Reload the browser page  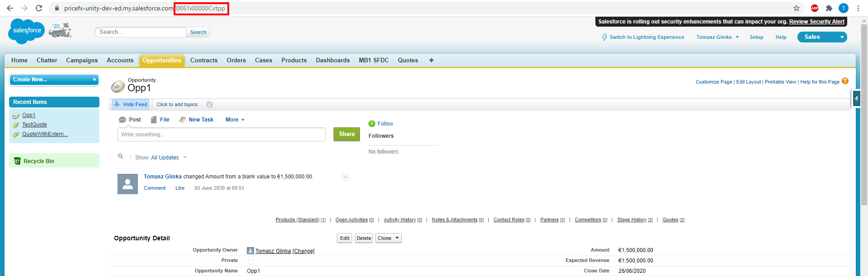[x=39, y=8]
